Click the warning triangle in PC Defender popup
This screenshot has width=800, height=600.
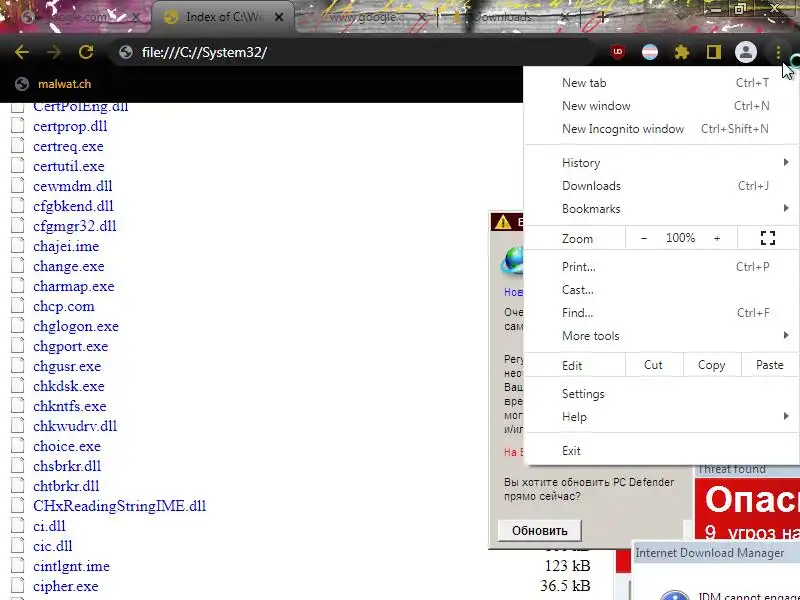click(x=503, y=222)
